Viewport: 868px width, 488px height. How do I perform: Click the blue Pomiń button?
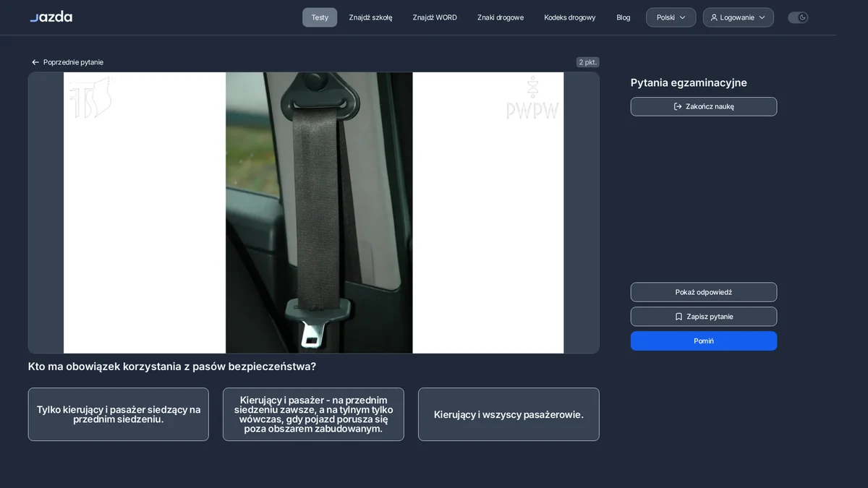pyautogui.click(x=704, y=341)
